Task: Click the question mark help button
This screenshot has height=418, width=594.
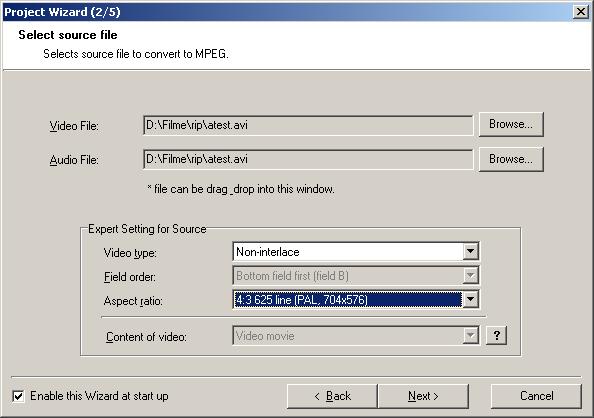Action: 496,335
